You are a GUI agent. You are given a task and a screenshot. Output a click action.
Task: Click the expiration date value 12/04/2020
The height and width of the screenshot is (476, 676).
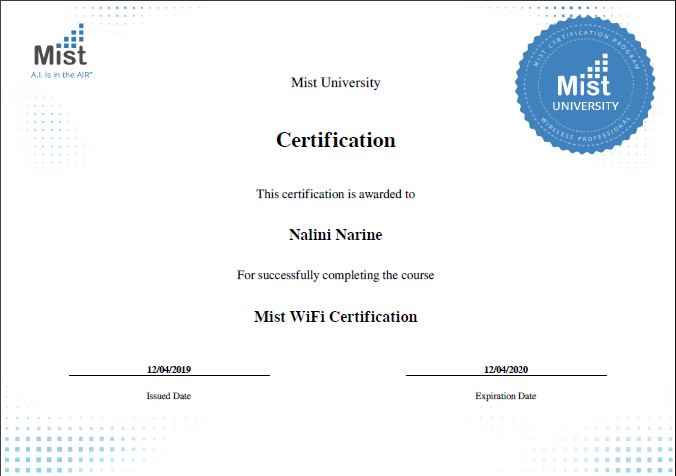tap(506, 370)
